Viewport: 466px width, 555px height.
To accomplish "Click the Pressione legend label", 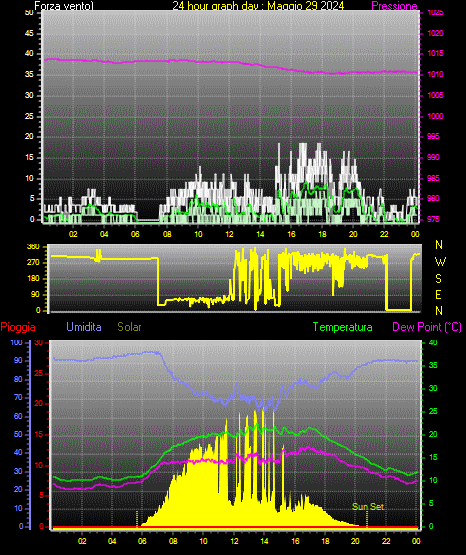I will click(x=394, y=6).
